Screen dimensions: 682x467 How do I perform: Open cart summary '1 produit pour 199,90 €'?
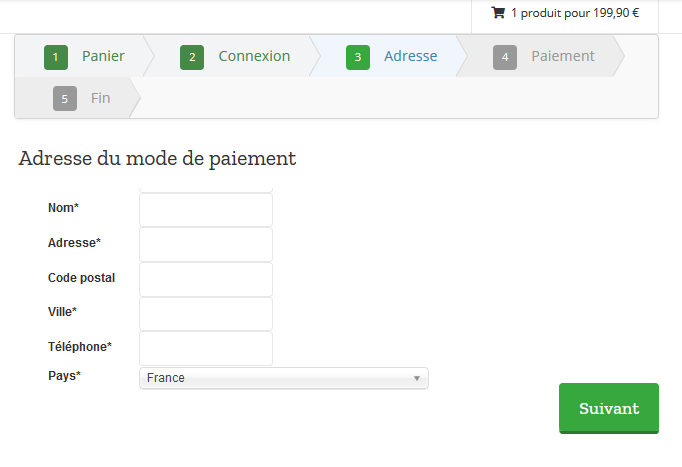(x=574, y=13)
